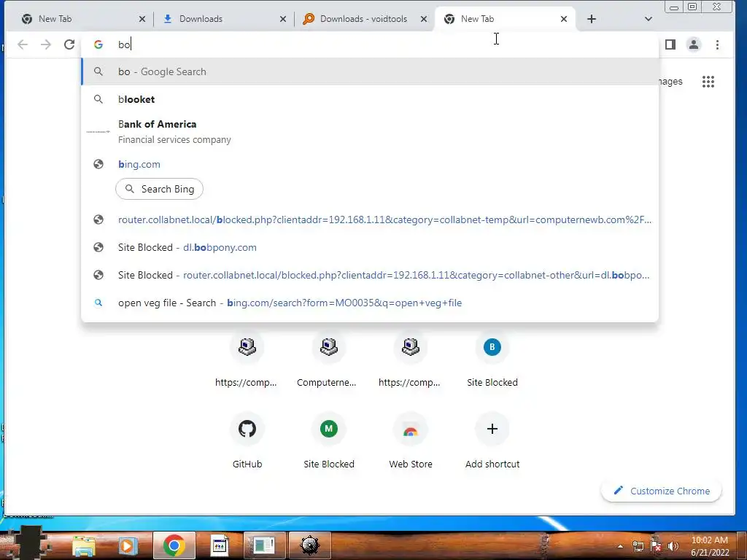Open Site Blocked dl.bobpony.com suggestion

370,248
